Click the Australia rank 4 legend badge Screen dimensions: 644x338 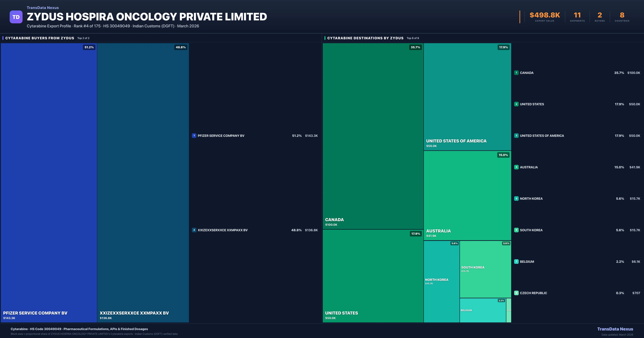(x=516, y=167)
